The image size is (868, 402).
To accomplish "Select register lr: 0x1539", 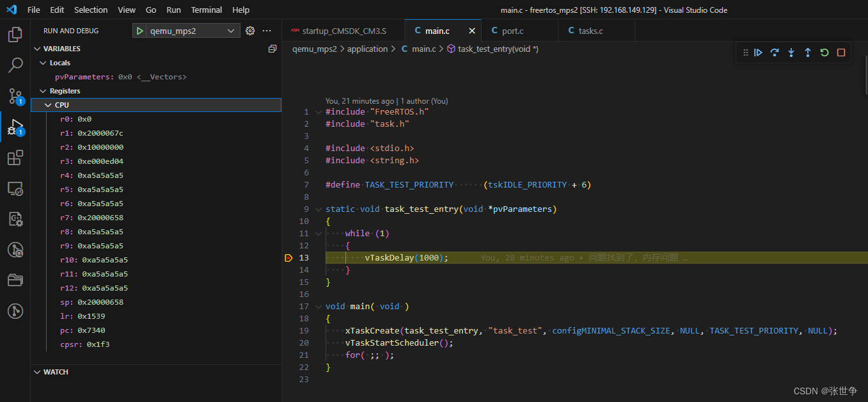I will [x=155, y=316].
